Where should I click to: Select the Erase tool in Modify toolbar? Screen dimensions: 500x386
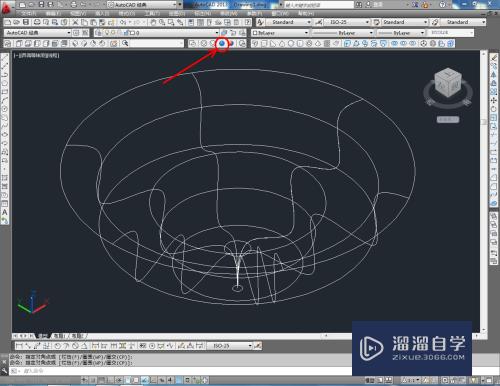(x=494, y=57)
